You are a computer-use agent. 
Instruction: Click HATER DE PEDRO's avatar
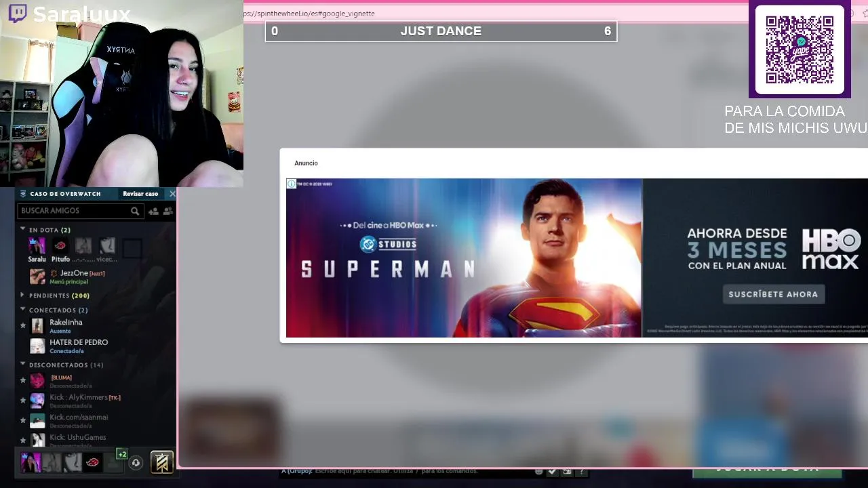[x=37, y=346]
